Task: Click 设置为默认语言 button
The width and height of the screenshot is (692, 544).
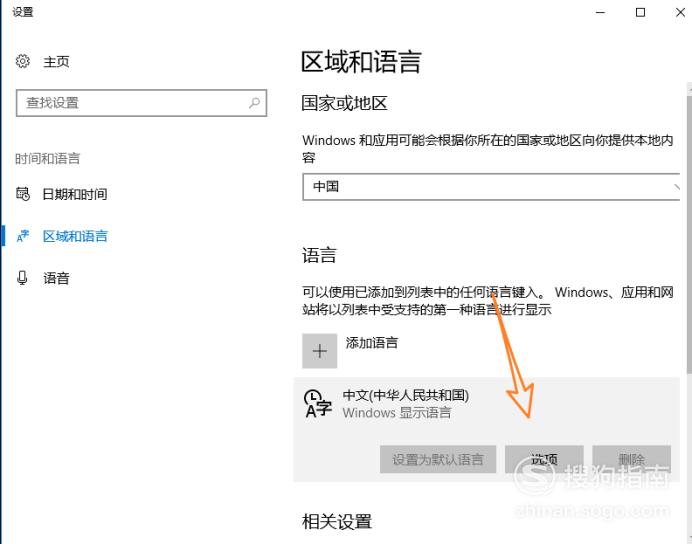Action: point(438,459)
